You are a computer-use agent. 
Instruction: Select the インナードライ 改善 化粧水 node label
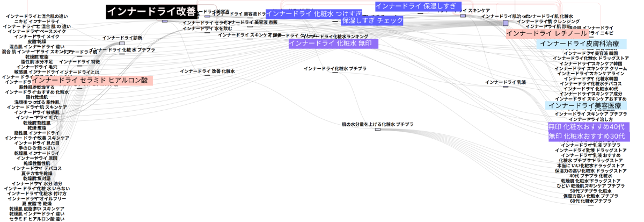(207, 71)
